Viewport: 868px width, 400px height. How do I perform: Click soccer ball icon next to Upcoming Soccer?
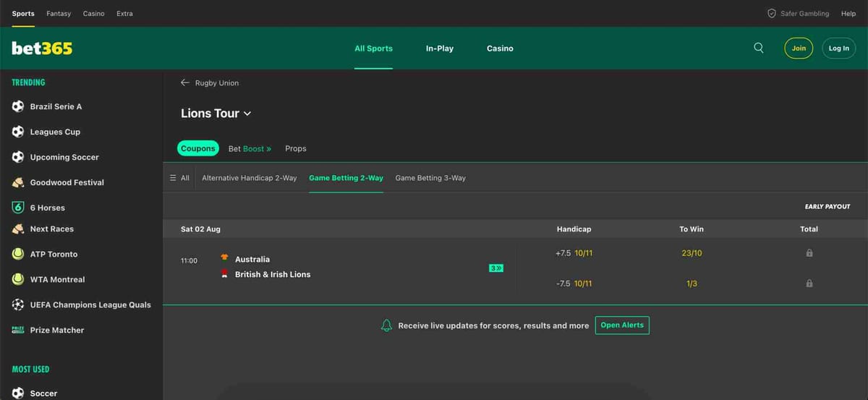(x=18, y=157)
